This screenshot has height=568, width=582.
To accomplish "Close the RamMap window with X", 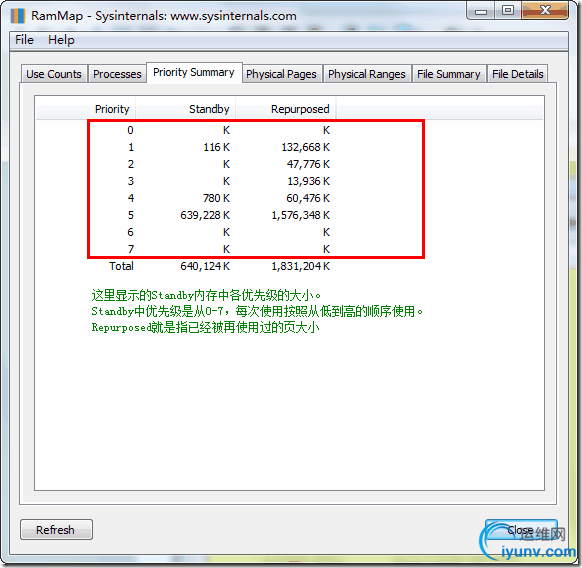I will tap(545, 10).
